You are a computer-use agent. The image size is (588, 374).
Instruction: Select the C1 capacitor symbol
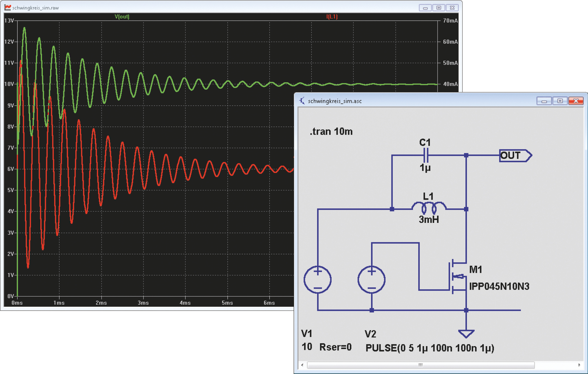426,155
